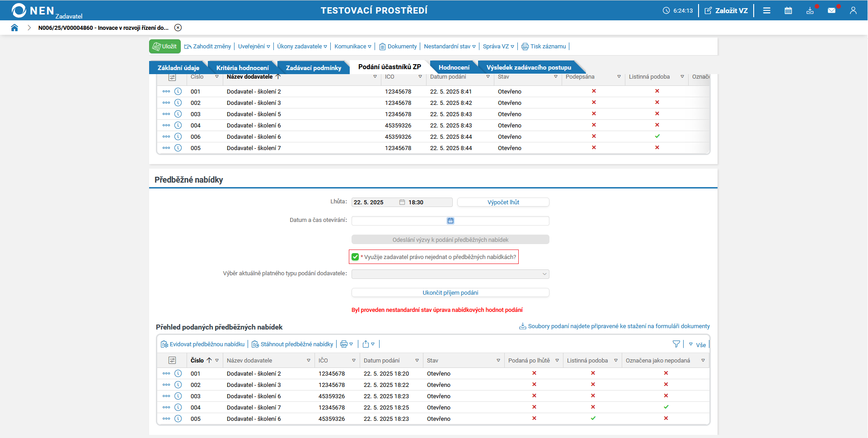
Task: Expand the Nestandardní stav menu
Action: pyautogui.click(x=450, y=46)
